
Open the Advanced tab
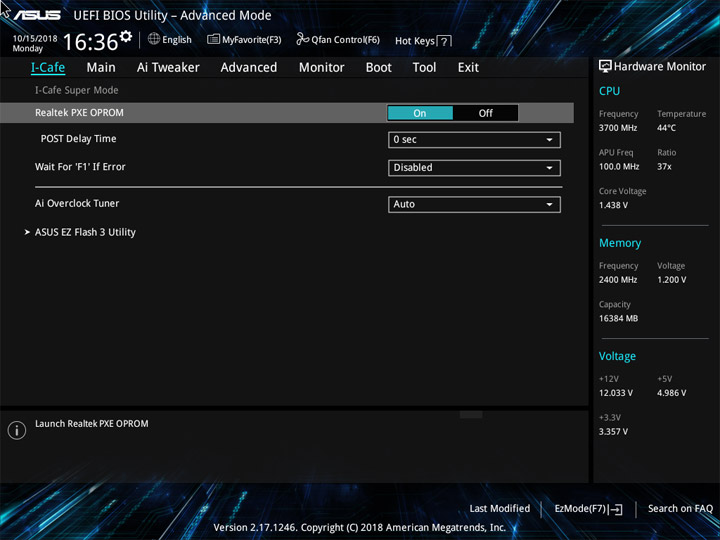(x=249, y=68)
